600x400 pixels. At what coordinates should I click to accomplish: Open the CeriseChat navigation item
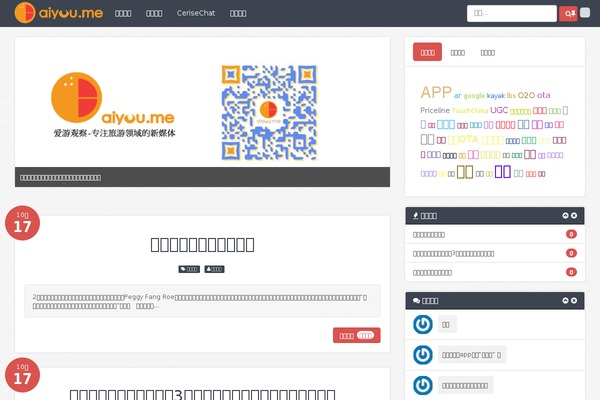[196, 13]
